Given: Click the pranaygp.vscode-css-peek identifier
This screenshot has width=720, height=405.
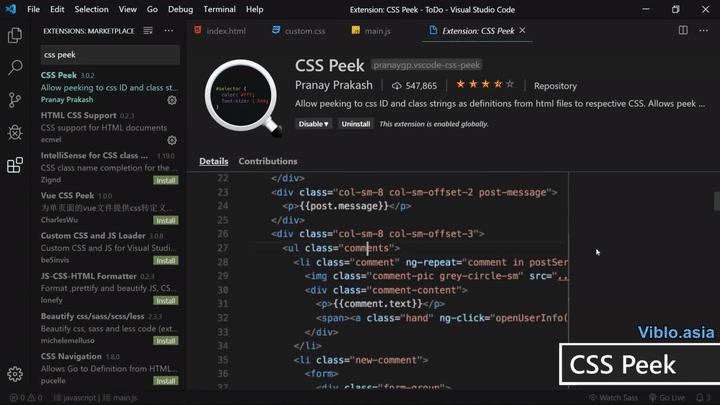Looking at the screenshot, I should [427, 65].
